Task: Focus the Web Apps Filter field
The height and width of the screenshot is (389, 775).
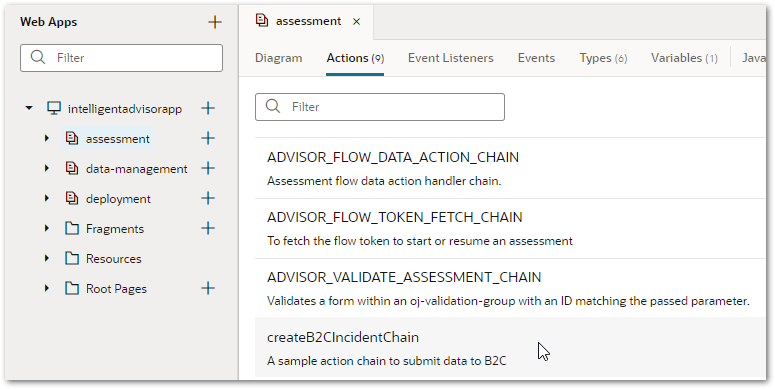Action: click(x=121, y=58)
